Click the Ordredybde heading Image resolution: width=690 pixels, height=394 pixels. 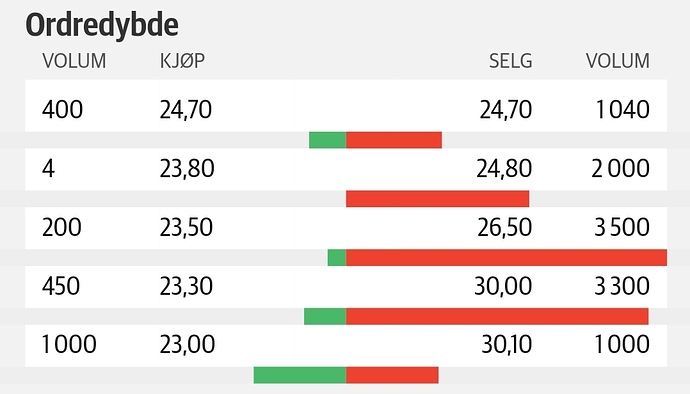click(x=102, y=25)
